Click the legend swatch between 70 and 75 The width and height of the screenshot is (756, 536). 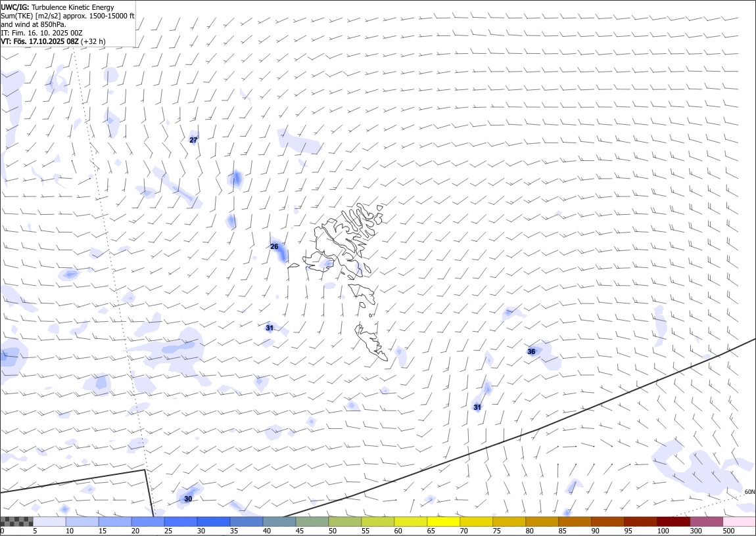[x=476, y=522]
